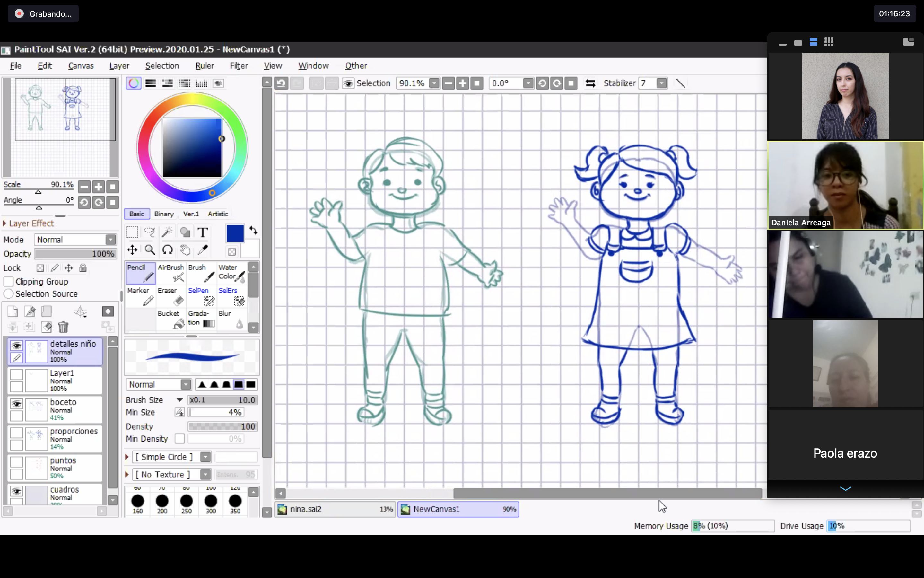Select the Blur tool
The image size is (924, 578).
pos(232,319)
